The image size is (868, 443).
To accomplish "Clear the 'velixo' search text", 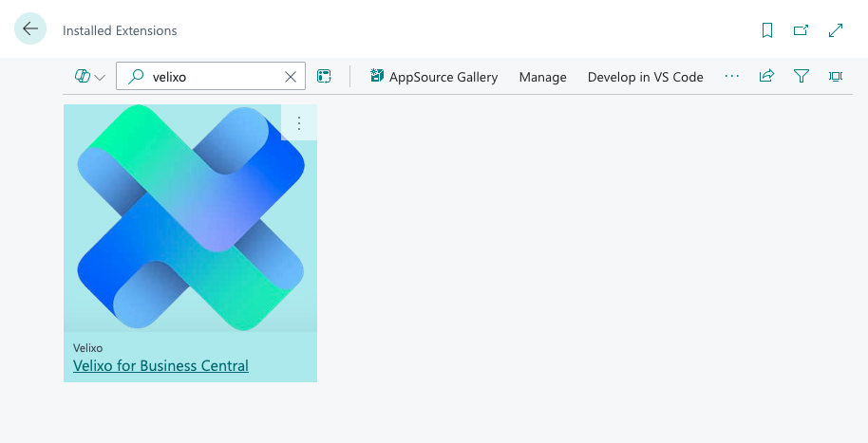I will click(x=291, y=77).
